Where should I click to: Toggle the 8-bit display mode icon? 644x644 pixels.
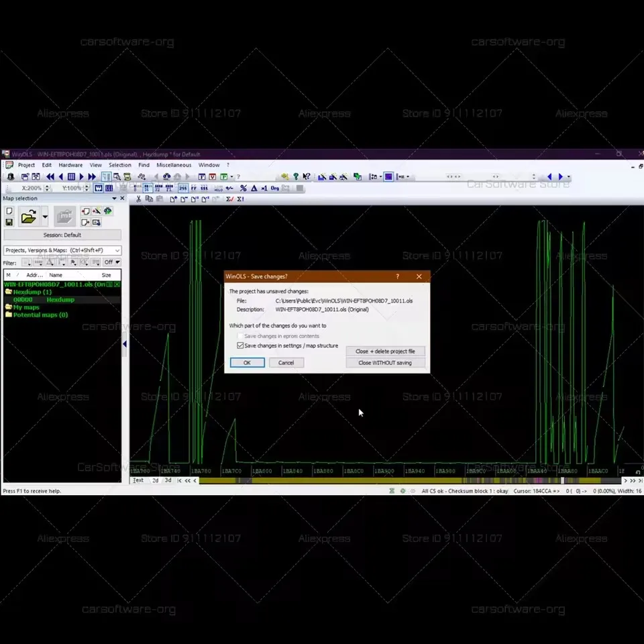point(135,189)
